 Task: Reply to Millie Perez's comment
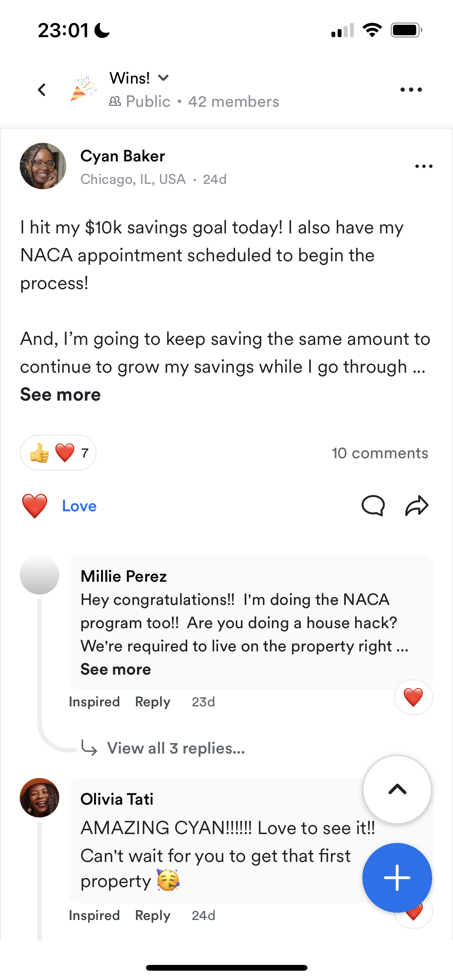(153, 702)
